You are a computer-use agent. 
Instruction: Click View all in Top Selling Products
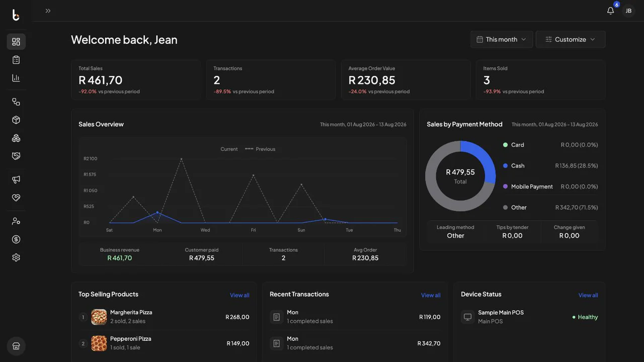pos(239,295)
